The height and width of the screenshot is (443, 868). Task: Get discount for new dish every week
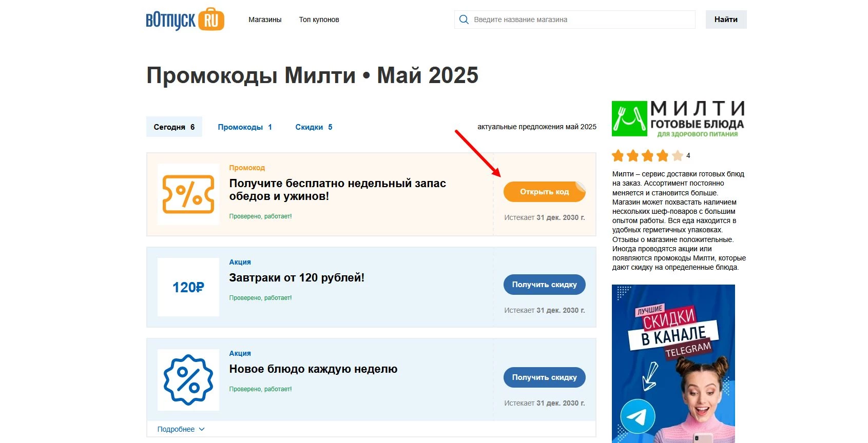544,377
